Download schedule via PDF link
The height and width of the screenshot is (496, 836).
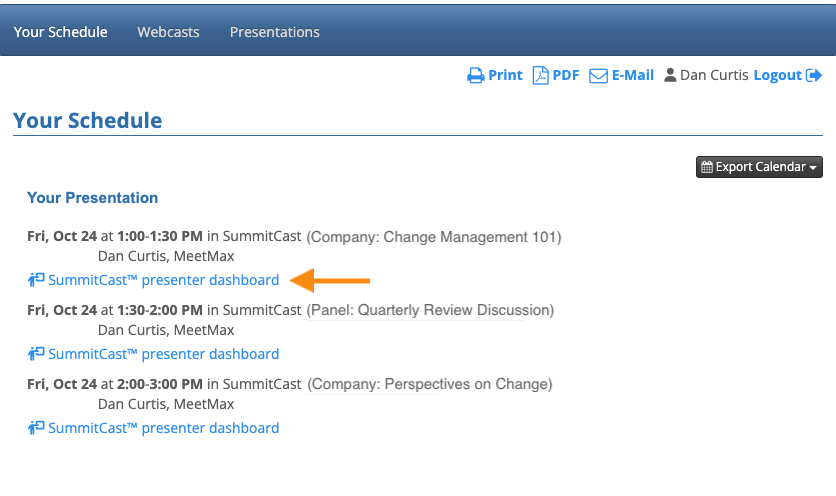(566, 76)
